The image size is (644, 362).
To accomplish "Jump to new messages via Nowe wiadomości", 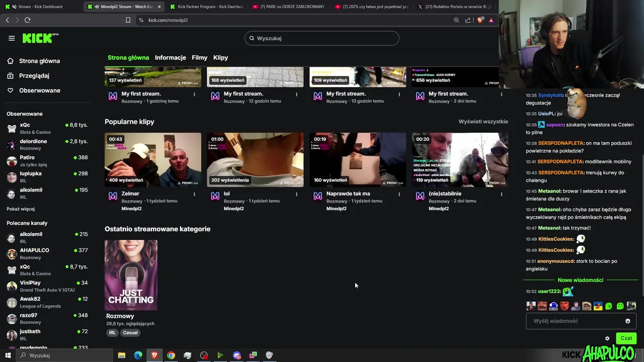I will pos(580,280).
